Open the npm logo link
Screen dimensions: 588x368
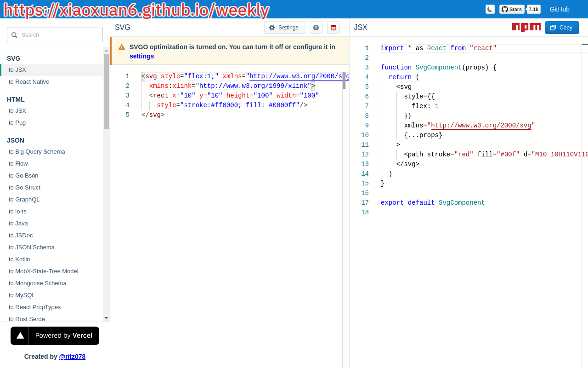click(526, 27)
